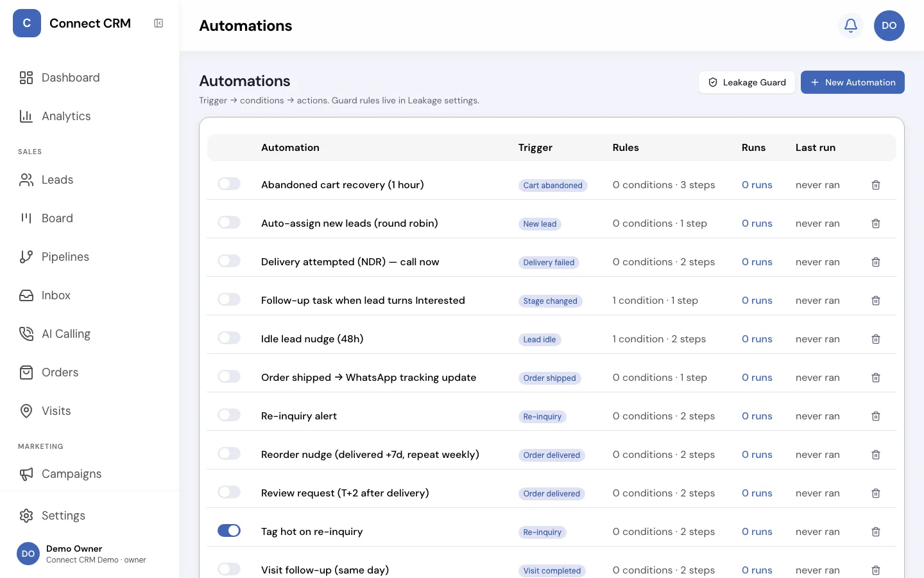Click Trigger column header
This screenshot has height=578, width=924.
(x=535, y=148)
